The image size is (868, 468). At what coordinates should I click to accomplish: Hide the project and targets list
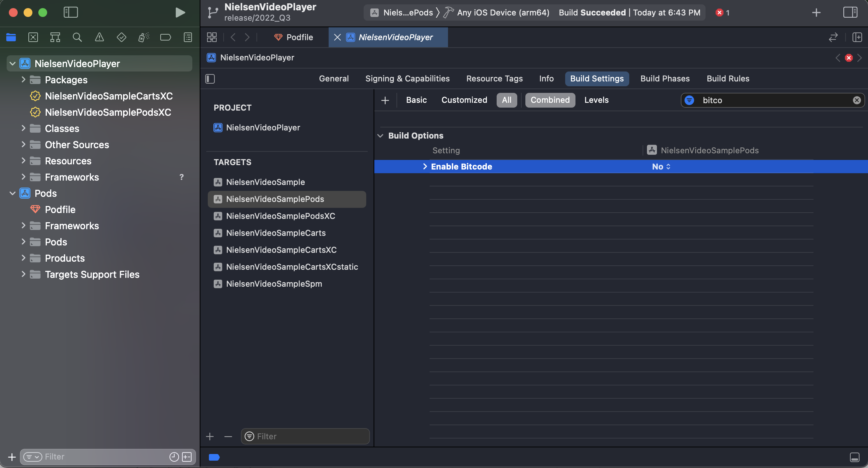210,79
